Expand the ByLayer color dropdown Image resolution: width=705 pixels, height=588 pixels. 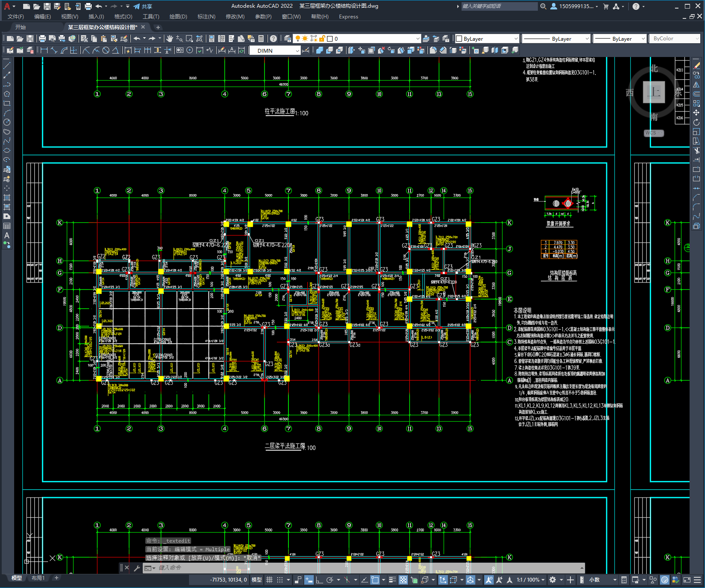click(516, 39)
